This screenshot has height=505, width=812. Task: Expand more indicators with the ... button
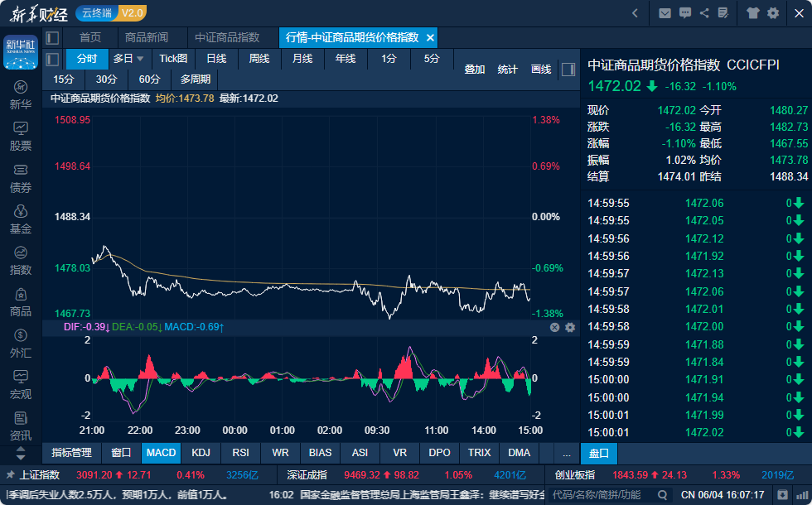(x=566, y=453)
